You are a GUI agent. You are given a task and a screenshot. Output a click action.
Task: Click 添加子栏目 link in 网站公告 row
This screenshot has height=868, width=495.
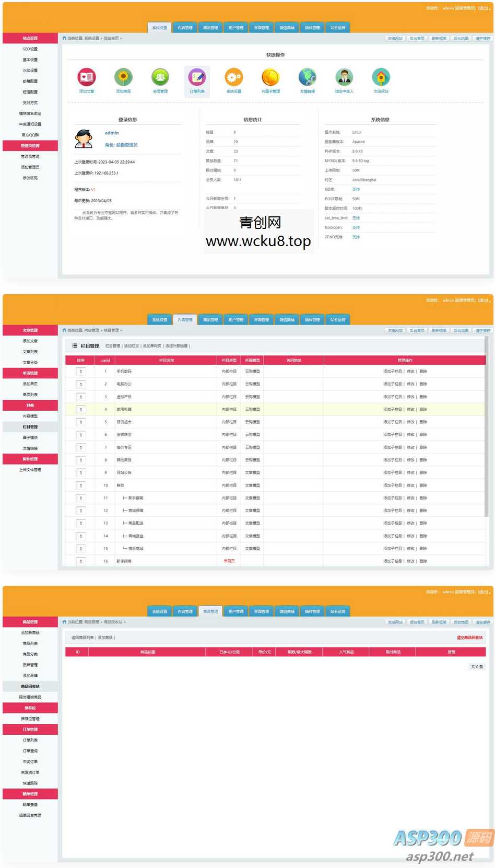(x=393, y=472)
